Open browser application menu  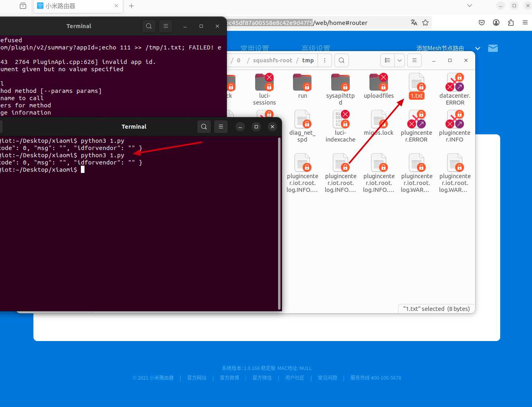pyautogui.click(x=525, y=23)
